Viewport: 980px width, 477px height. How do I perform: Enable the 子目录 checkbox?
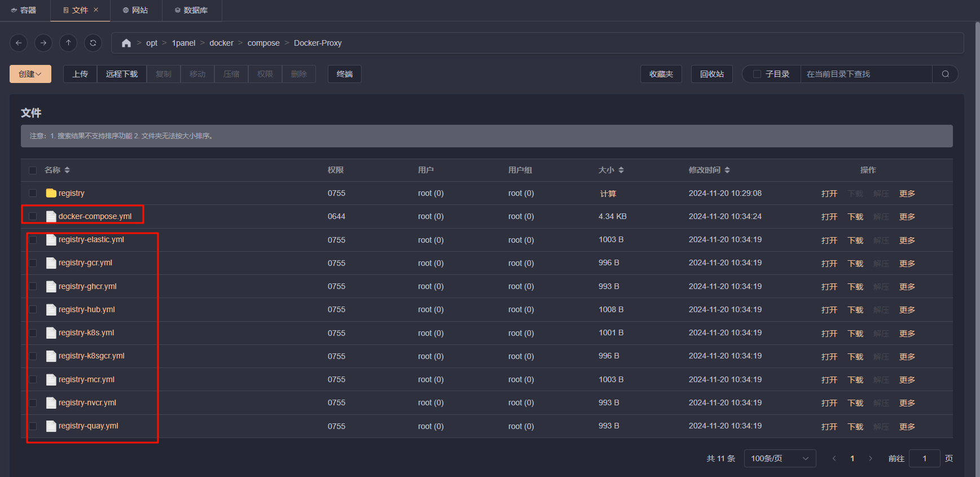tap(757, 74)
